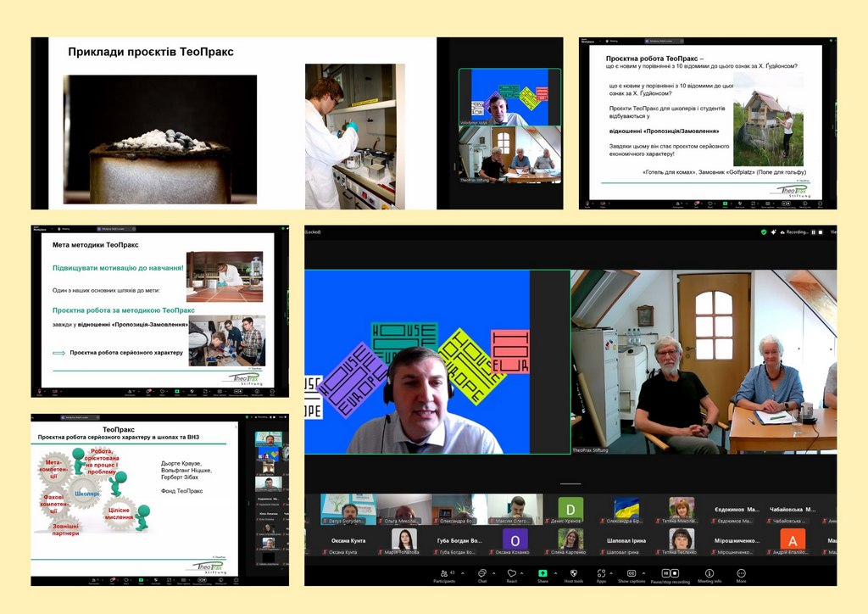Select Марія Топалова participant tile
The height and width of the screenshot is (614, 868).
click(404, 541)
